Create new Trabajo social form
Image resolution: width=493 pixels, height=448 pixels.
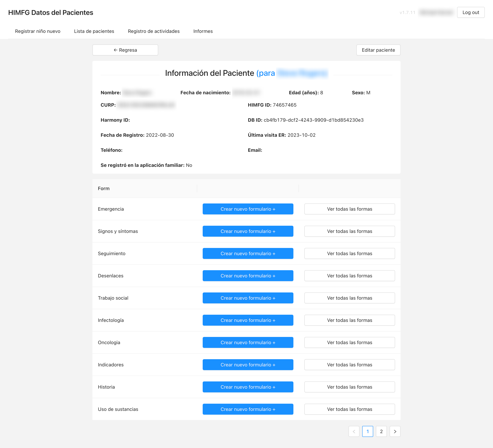248,298
